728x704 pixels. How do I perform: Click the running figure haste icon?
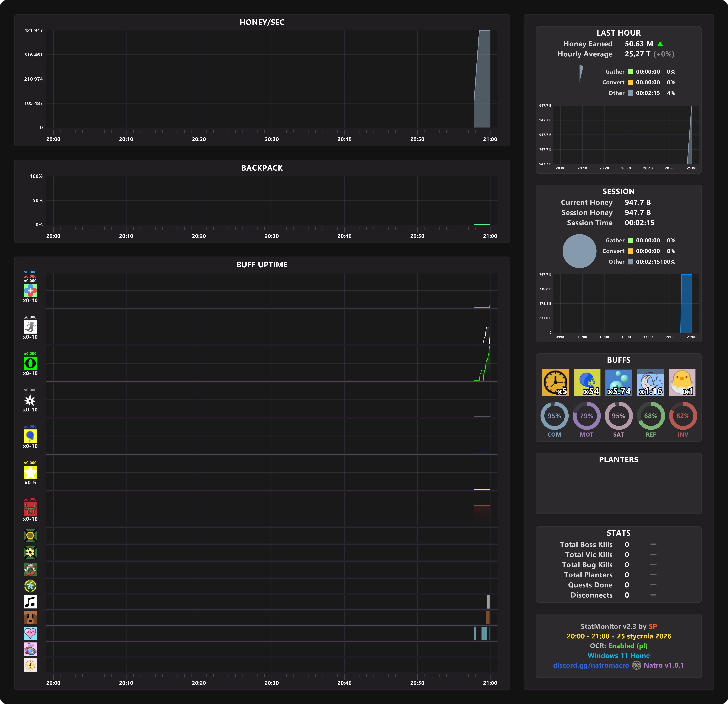[x=30, y=327]
